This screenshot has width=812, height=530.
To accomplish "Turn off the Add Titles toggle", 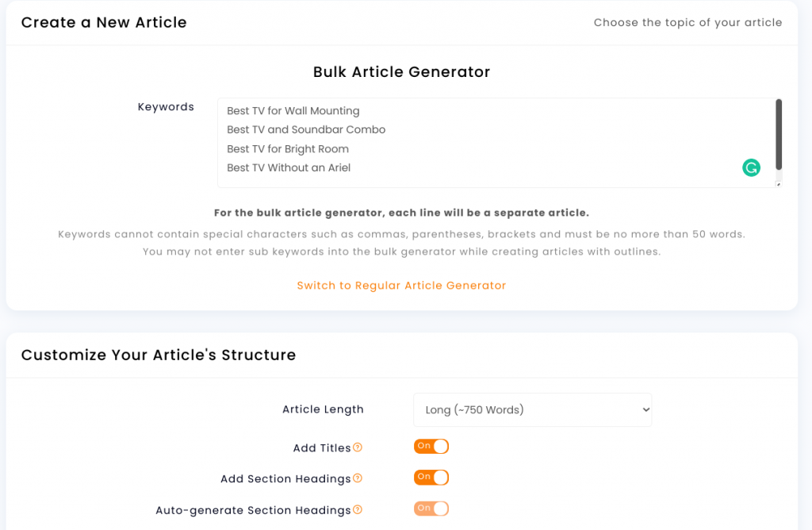I will click(431, 446).
